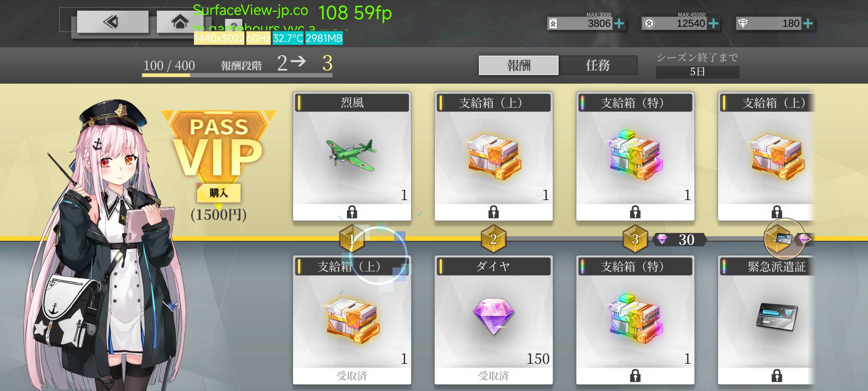The image size is (868, 391).
Task: Select the 緊急派遣証 ticket reward
Action: tap(766, 320)
